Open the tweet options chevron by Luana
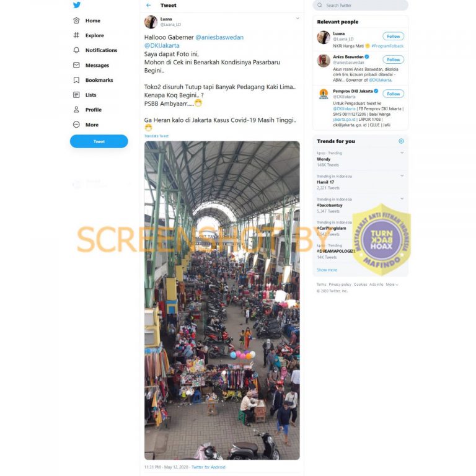The width and height of the screenshot is (476, 476). point(297,19)
